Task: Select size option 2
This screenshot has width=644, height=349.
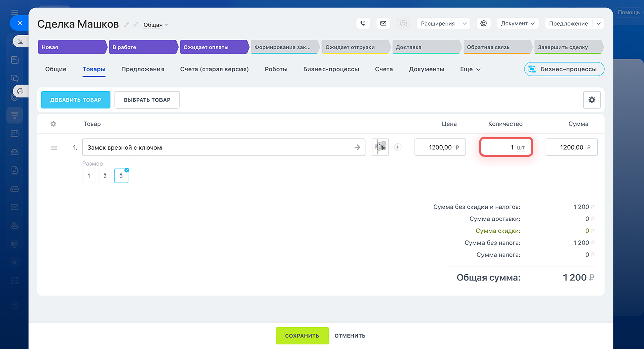Action: coord(105,176)
